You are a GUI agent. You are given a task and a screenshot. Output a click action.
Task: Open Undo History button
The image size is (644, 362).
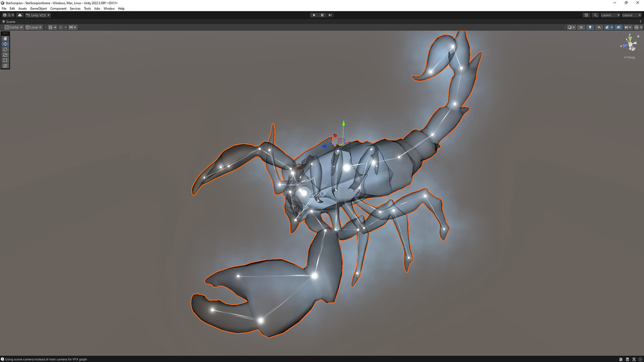point(586,15)
